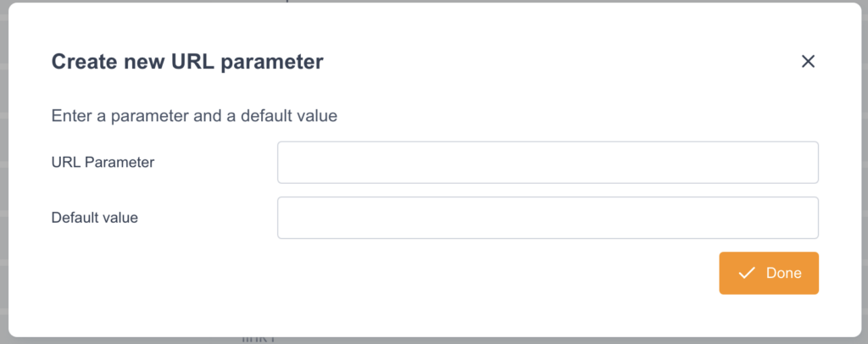
Task: Place cursor in the second text box
Action: 548,218
